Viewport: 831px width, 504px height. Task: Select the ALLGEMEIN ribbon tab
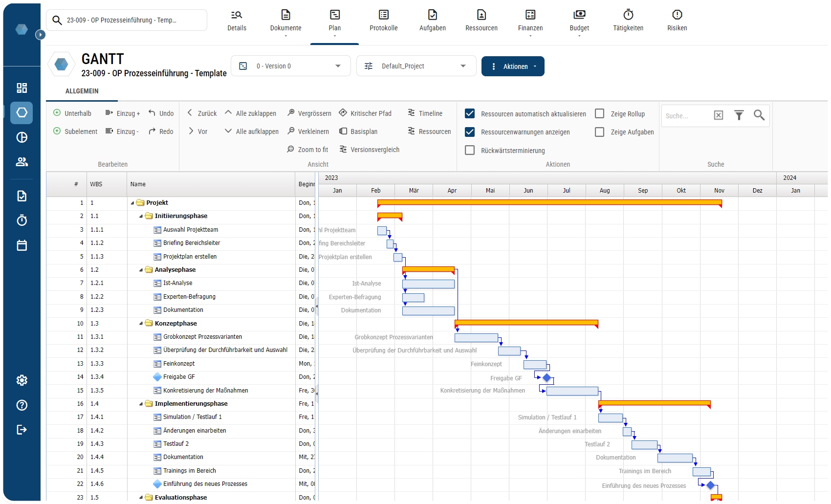click(x=82, y=91)
